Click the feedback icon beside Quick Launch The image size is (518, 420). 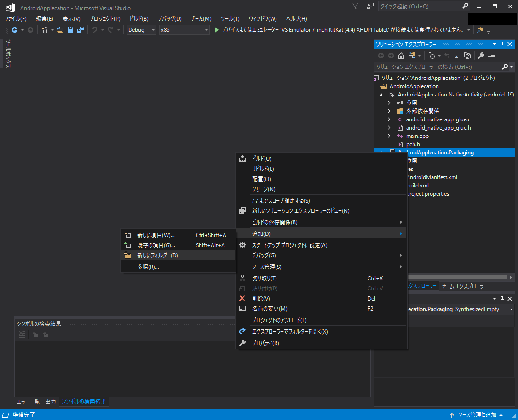370,6
